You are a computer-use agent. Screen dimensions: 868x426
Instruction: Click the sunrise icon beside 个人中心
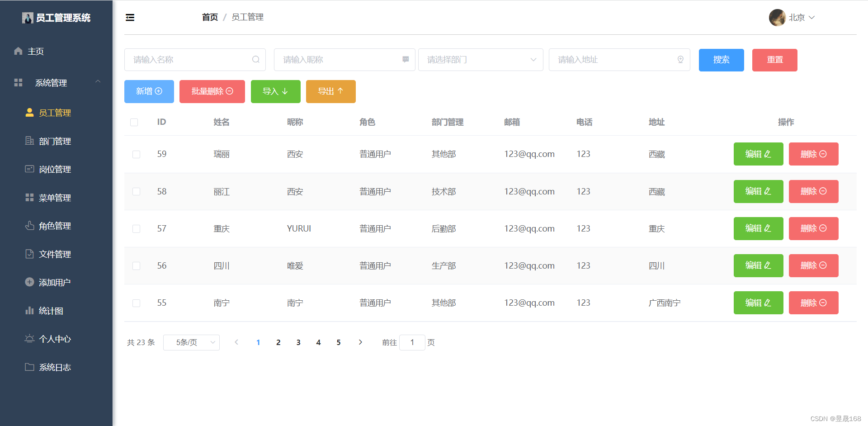[29, 338]
